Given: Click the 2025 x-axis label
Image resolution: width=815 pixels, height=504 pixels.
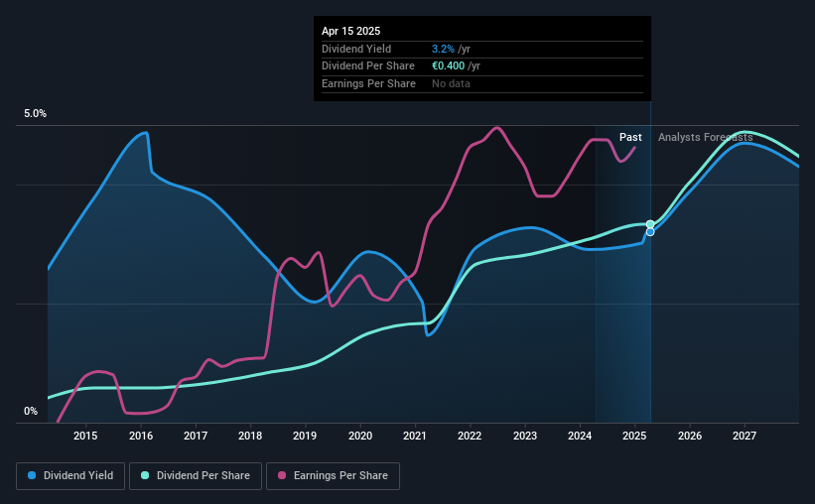Looking at the screenshot, I should coord(634,436).
